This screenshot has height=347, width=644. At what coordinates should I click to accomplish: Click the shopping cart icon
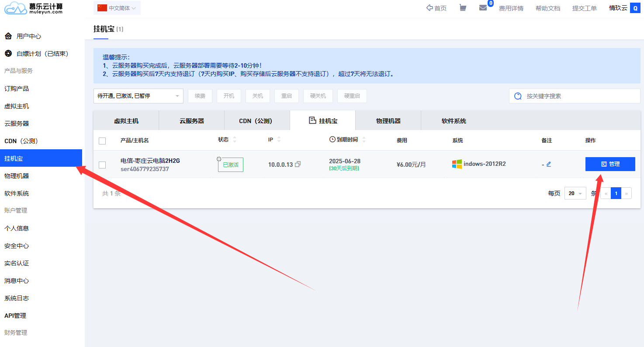(463, 8)
